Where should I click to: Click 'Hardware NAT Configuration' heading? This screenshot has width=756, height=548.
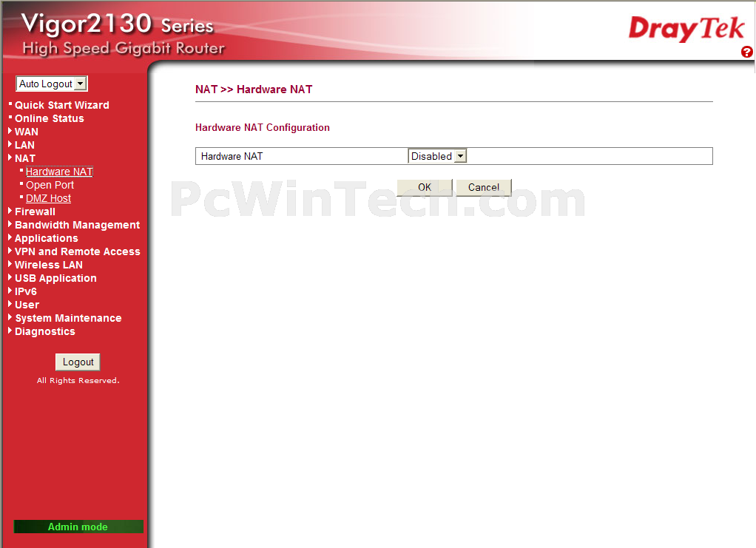coord(263,128)
